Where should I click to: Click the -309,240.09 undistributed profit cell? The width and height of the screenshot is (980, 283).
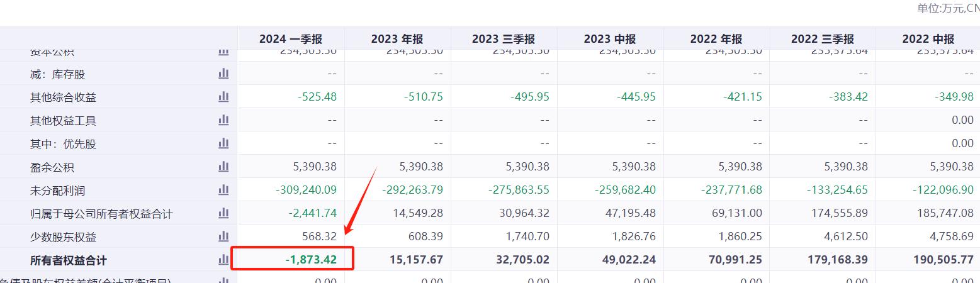click(308, 191)
